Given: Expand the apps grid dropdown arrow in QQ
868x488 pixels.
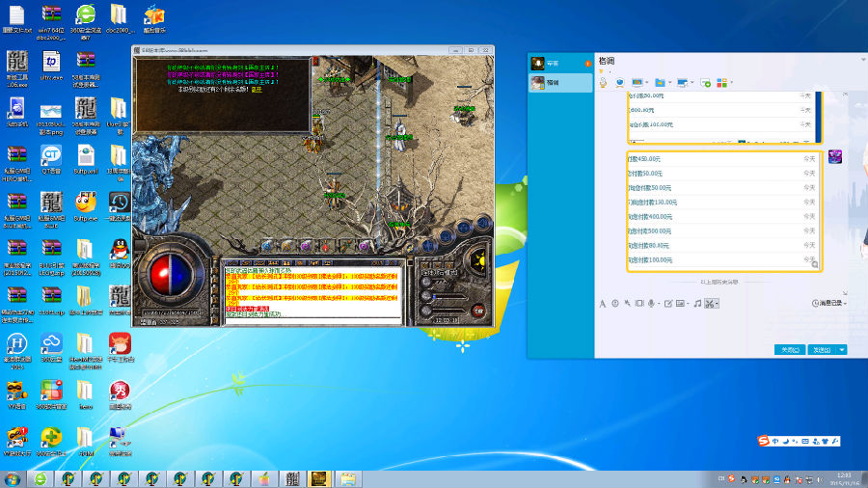Looking at the screenshot, I should (x=731, y=83).
